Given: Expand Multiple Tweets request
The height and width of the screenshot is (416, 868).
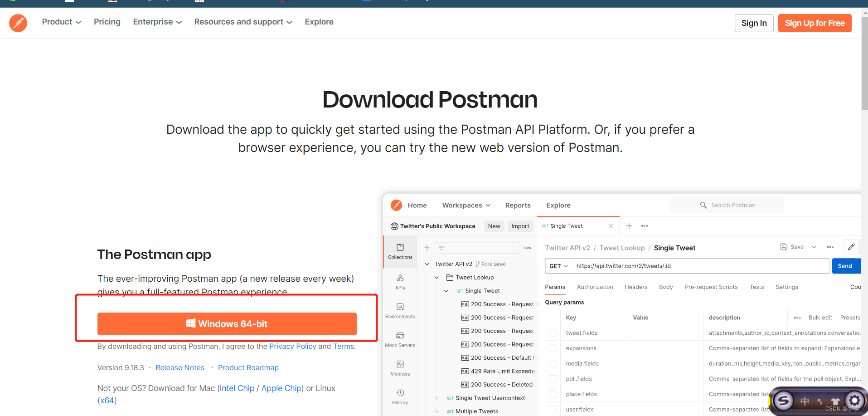Looking at the screenshot, I should click(436, 411).
